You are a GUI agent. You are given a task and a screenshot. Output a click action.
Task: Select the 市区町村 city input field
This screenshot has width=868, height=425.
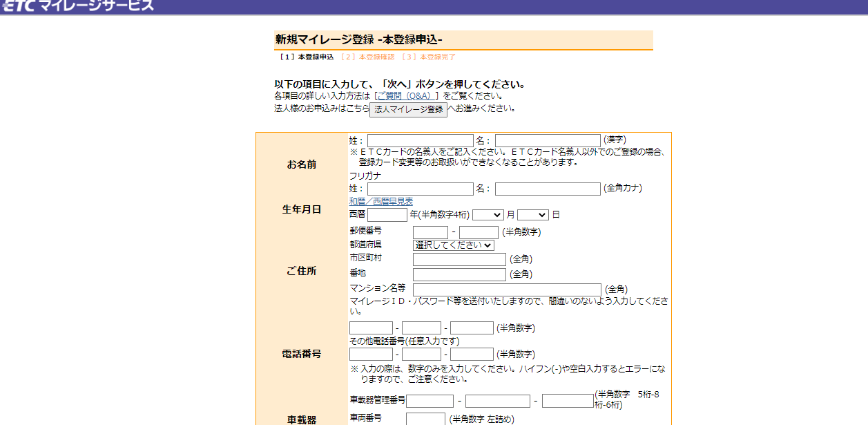tap(459, 259)
